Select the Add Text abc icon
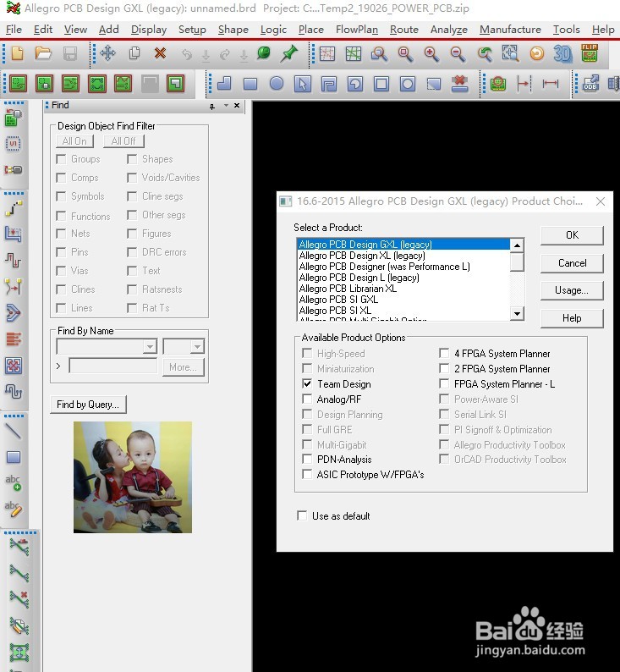 (x=14, y=482)
